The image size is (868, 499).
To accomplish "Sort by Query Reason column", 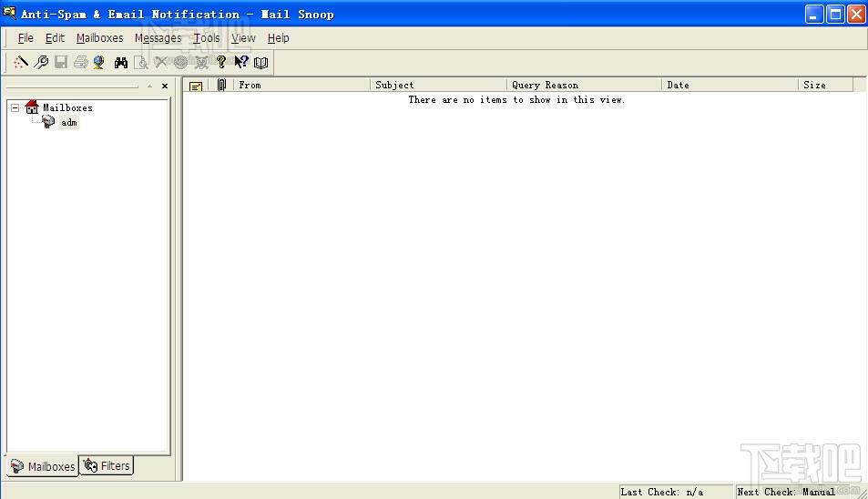I will tap(584, 85).
